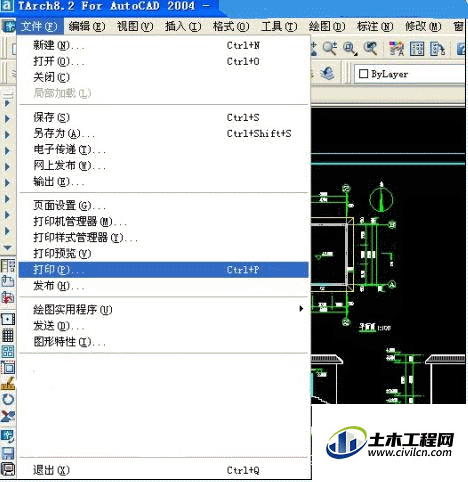Open 图形特性(I) menu entry
This screenshot has width=468, height=482.
[163, 341]
